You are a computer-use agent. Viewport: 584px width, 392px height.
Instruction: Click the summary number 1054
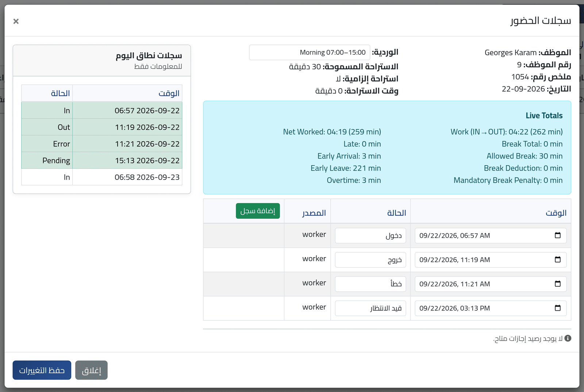[520, 77]
